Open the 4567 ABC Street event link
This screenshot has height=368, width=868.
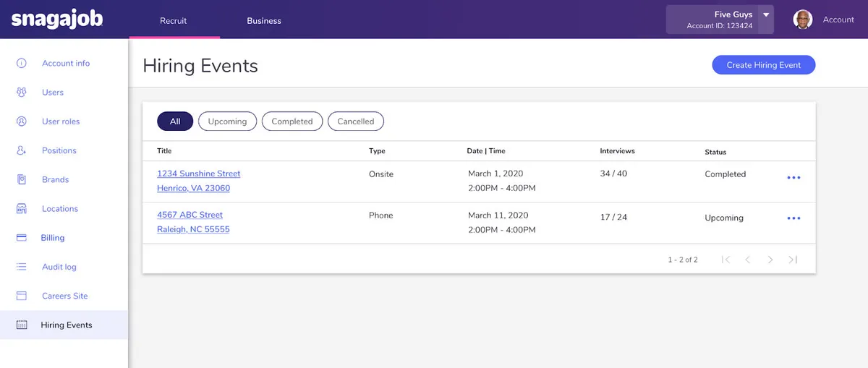190,215
